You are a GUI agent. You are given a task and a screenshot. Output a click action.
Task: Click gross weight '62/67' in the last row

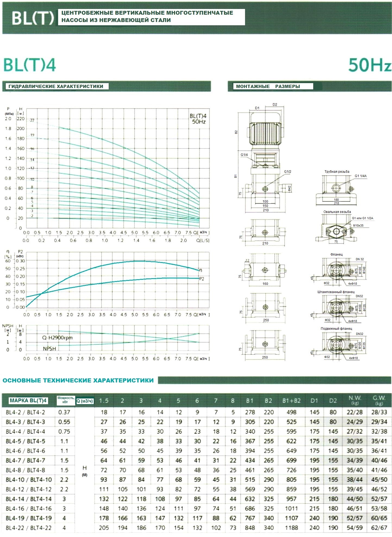pos(379,528)
